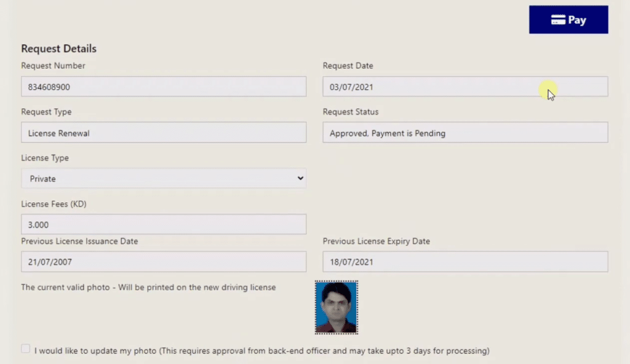Select Private from the License Type combo box

point(163,178)
